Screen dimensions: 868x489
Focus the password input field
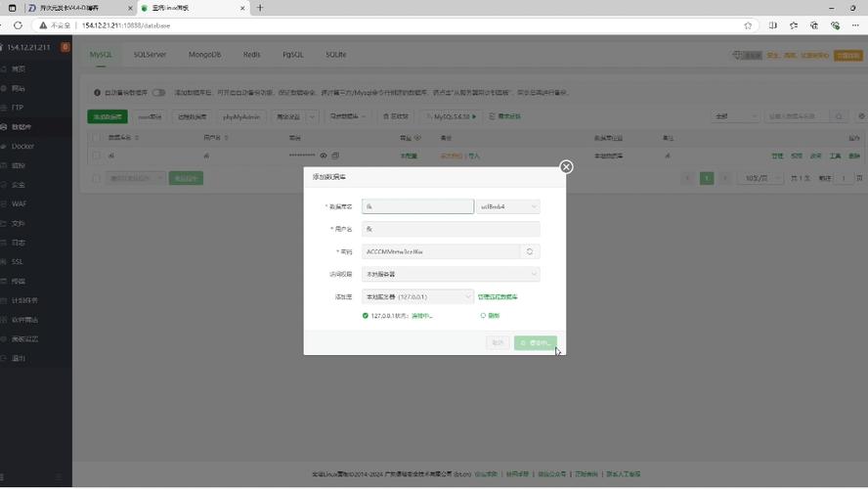pyautogui.click(x=441, y=251)
